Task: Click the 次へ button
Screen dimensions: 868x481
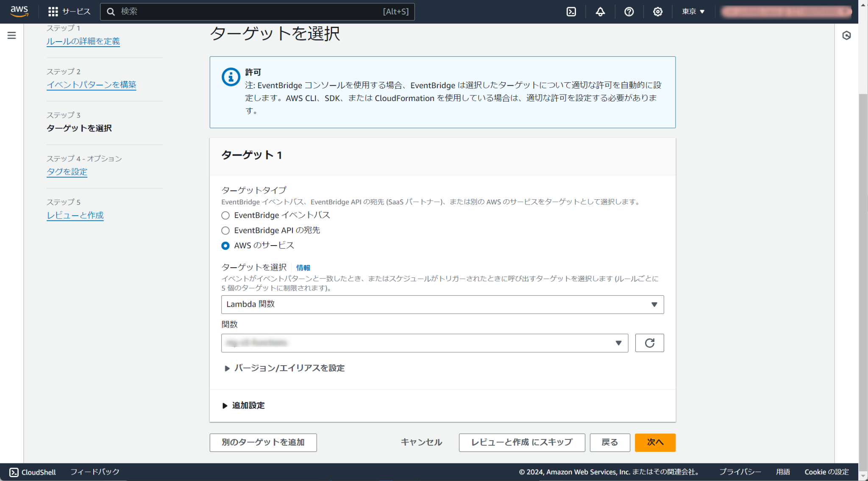Action: pos(655,442)
